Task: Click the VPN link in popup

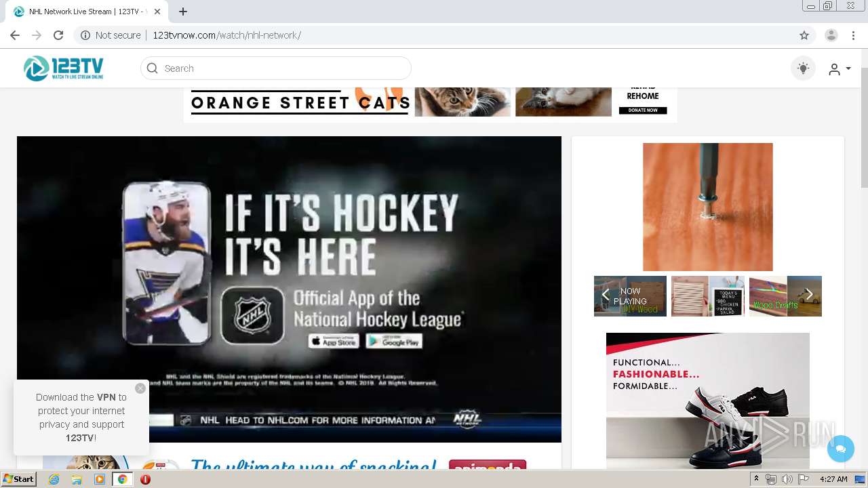Action: [106, 397]
